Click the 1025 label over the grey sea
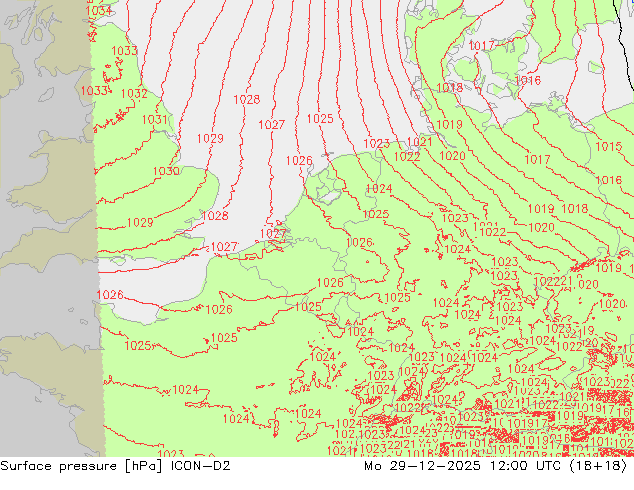Screen dimensions: 634x490 [x=320, y=118]
